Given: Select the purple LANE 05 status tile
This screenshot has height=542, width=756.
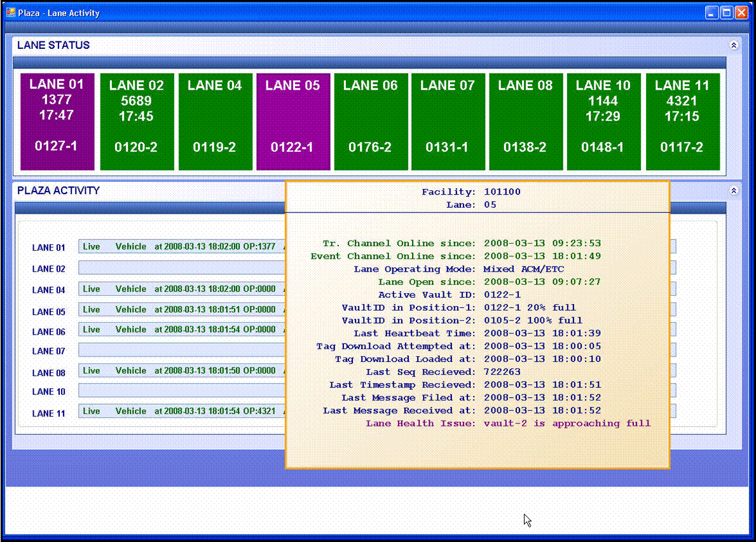Looking at the screenshot, I should click(x=292, y=121).
